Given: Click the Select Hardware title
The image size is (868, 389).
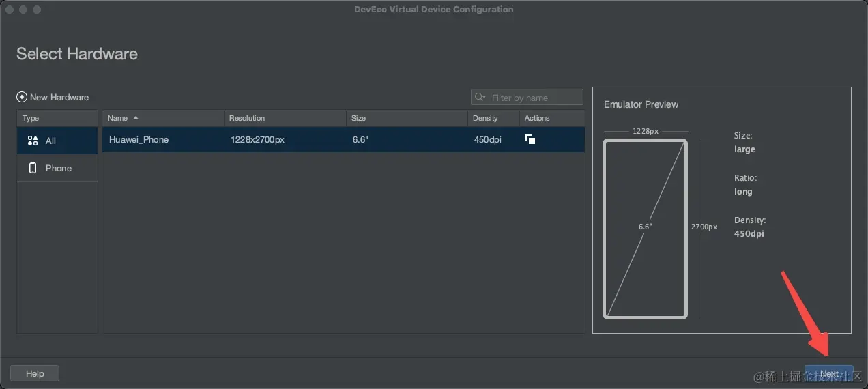Looking at the screenshot, I should pyautogui.click(x=77, y=54).
